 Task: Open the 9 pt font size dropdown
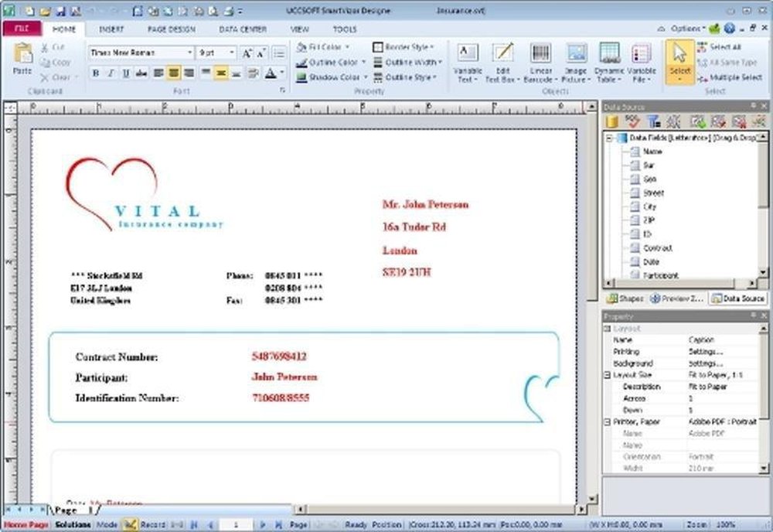click(x=232, y=53)
